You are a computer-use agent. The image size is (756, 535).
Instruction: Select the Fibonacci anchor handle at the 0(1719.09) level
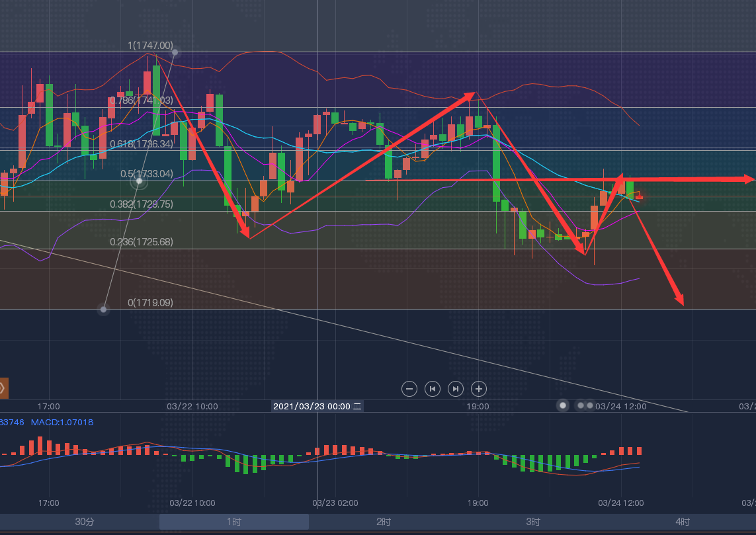103,309
